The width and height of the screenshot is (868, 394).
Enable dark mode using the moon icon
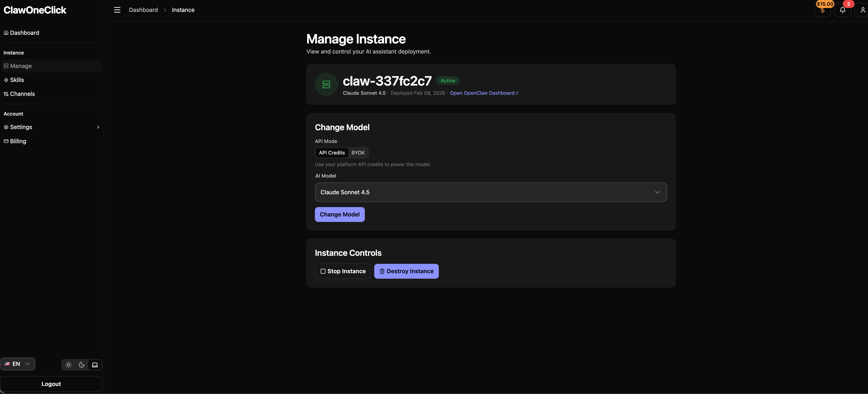(81, 365)
